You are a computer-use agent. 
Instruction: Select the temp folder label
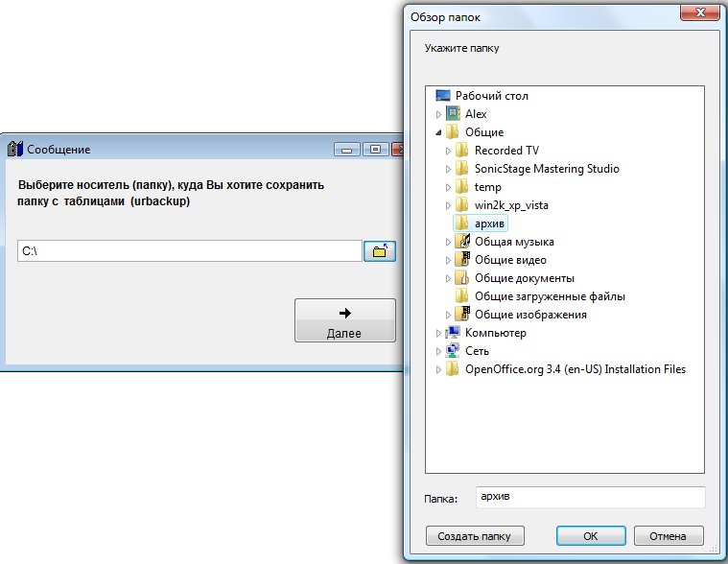coord(487,187)
